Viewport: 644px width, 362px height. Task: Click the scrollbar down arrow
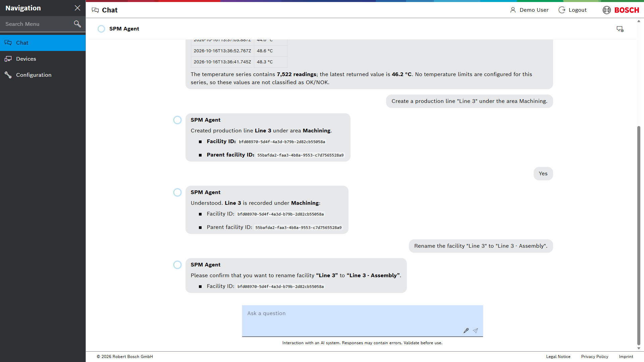click(x=639, y=349)
